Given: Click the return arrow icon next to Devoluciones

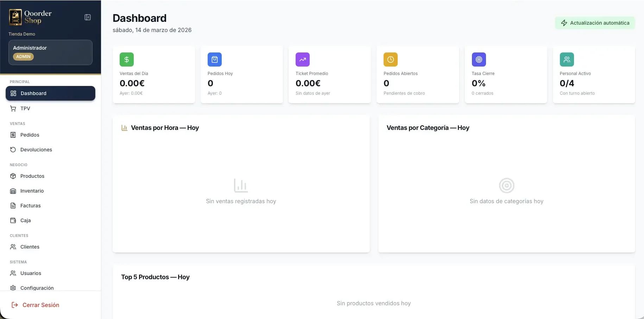Looking at the screenshot, I should click(x=13, y=150).
